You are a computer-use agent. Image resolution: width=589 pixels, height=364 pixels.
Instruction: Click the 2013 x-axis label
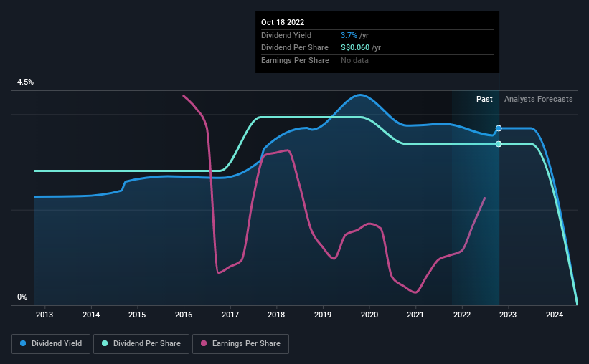pyautogui.click(x=44, y=315)
